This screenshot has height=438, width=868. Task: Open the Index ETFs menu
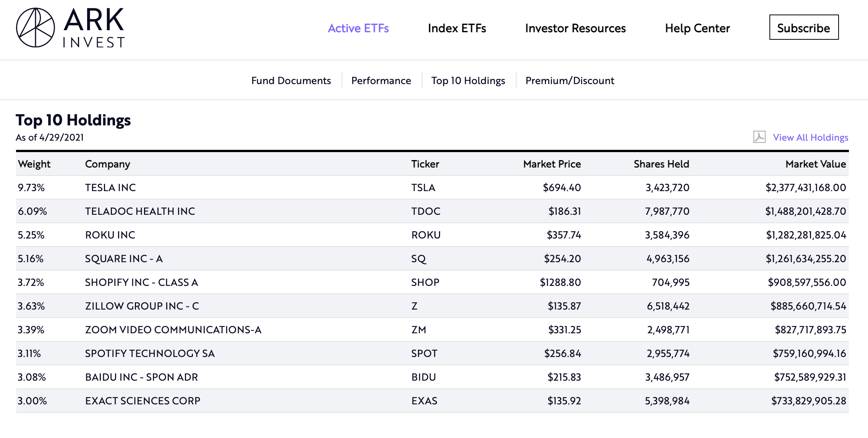click(x=457, y=28)
